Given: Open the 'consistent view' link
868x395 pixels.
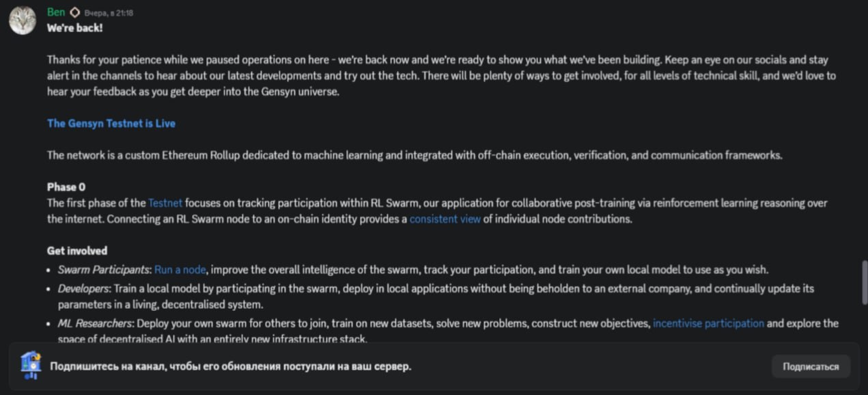Looking at the screenshot, I should [445, 219].
